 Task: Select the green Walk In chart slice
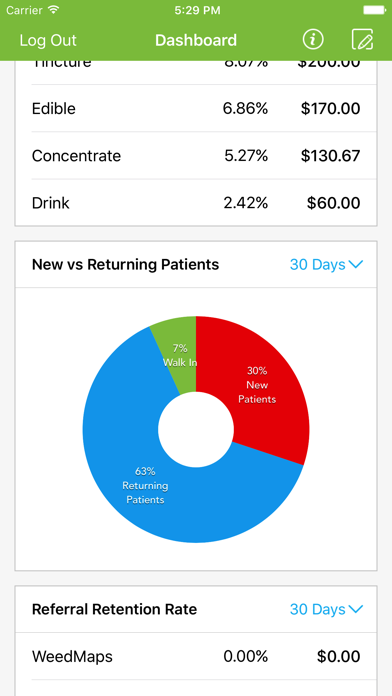[x=178, y=351]
